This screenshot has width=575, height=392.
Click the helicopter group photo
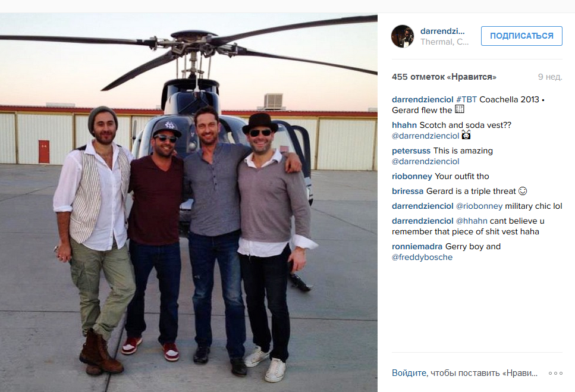[x=188, y=202]
